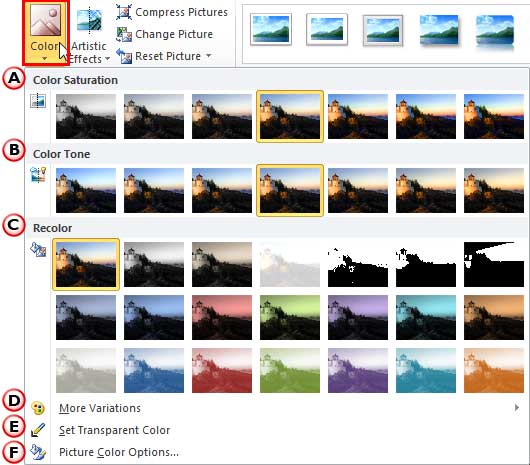Choose the sixth Color Saturation thumbnail
Screen dimensions: 530x465
point(426,116)
